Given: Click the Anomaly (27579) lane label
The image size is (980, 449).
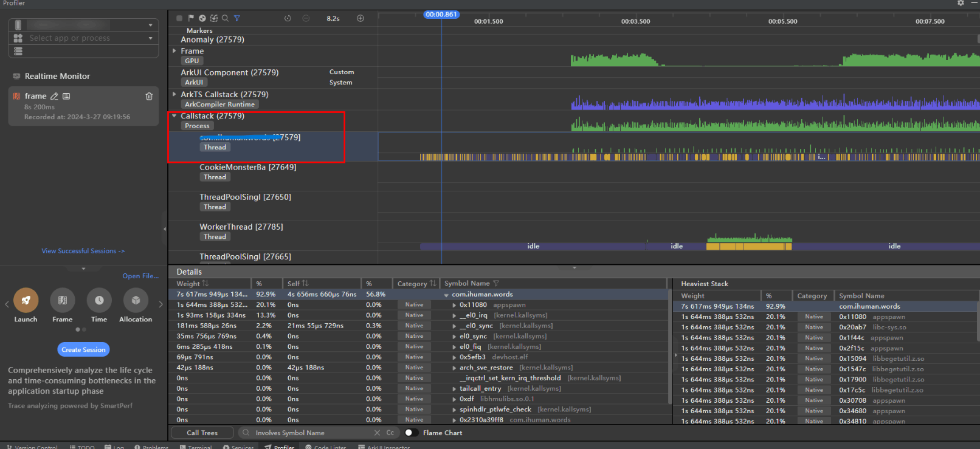Looking at the screenshot, I should click(212, 39).
